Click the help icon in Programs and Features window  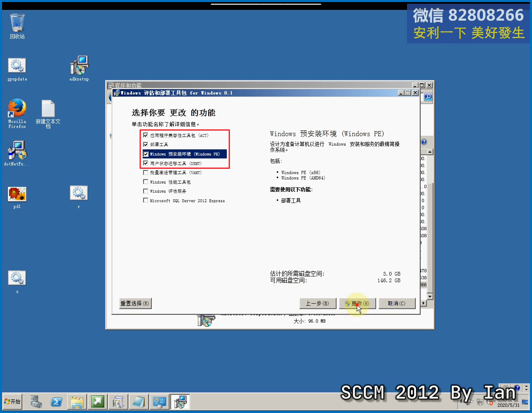(x=424, y=142)
